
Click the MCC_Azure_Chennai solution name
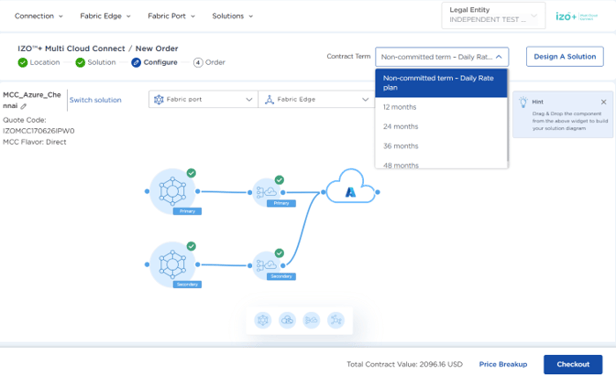(x=31, y=100)
